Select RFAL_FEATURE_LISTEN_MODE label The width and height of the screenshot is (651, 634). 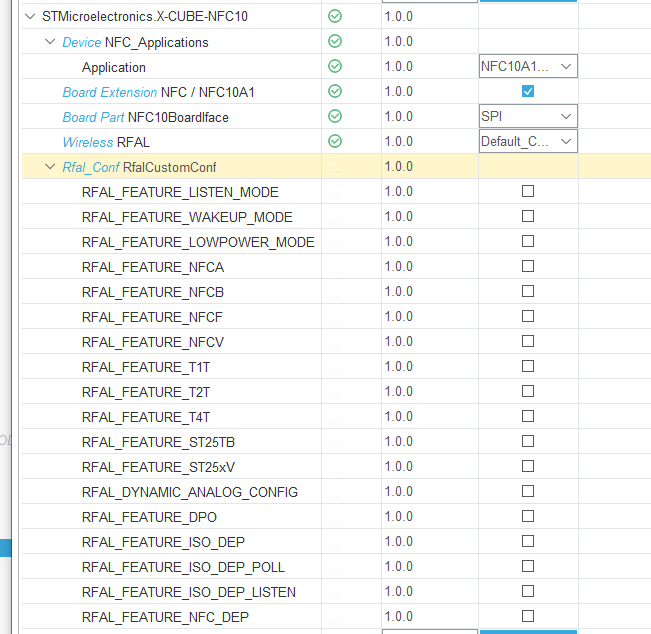click(180, 192)
